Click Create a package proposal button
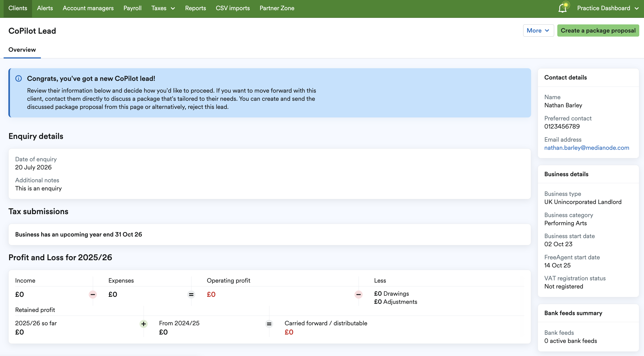 tap(598, 30)
